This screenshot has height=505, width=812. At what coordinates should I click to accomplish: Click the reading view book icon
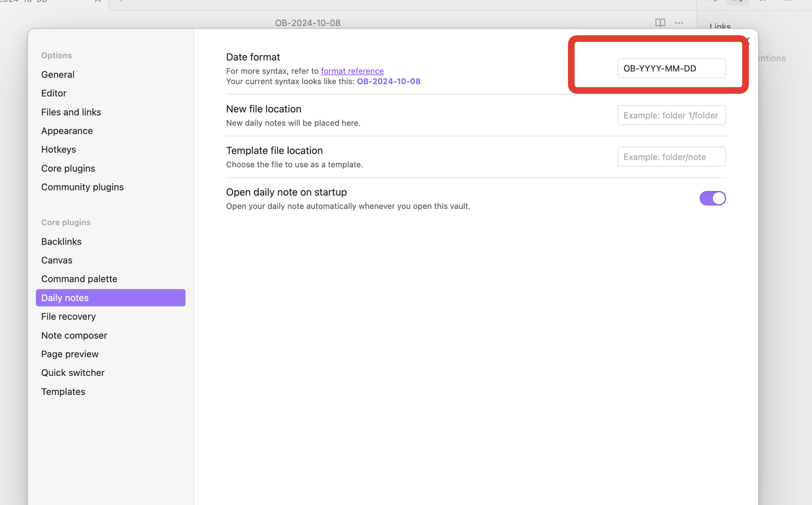pos(660,23)
